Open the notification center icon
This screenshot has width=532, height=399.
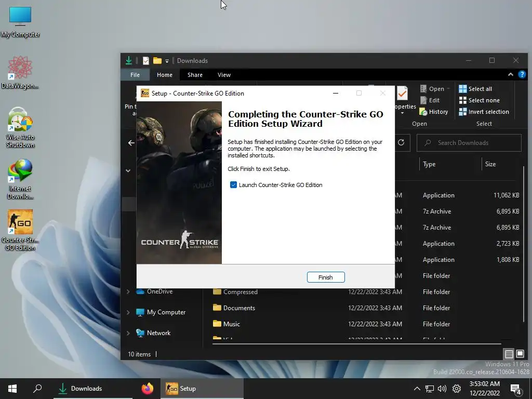pos(516,389)
